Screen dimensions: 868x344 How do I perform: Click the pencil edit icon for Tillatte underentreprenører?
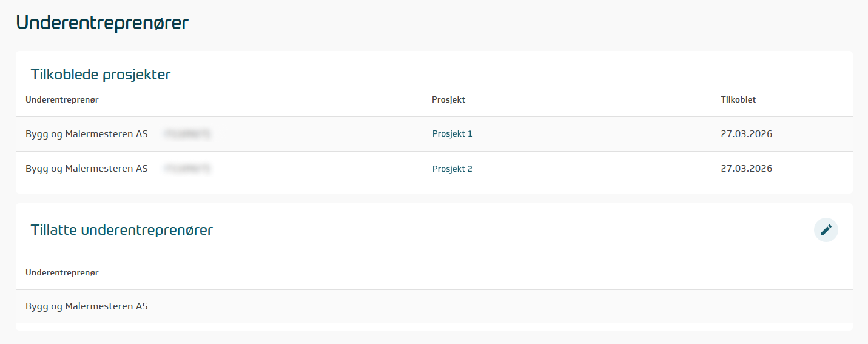tap(826, 230)
